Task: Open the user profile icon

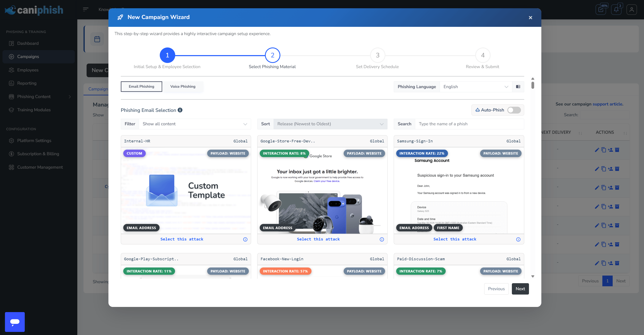Action: (x=631, y=9)
